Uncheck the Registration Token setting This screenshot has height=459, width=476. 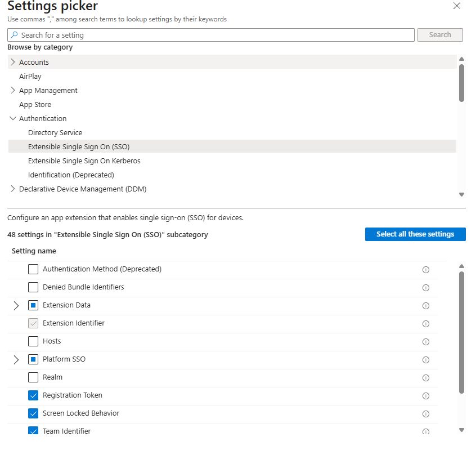coord(33,395)
